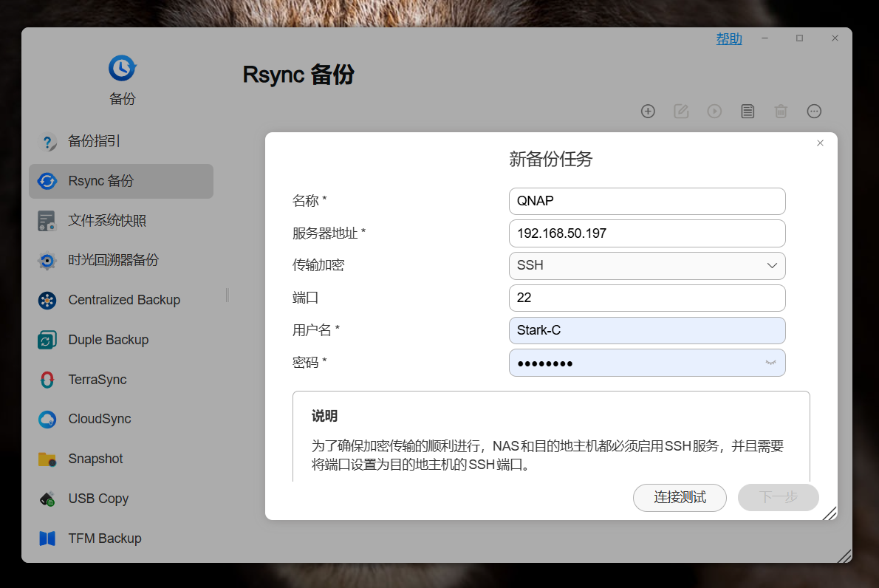Add a new task with plus icon
The image size is (879, 588).
[648, 111]
